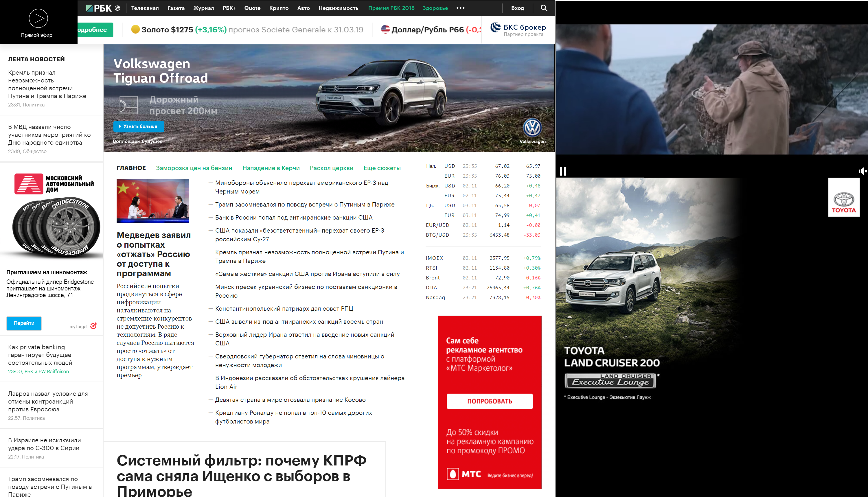Open the Quote menu item
This screenshot has height=497, width=868.
(x=252, y=8)
